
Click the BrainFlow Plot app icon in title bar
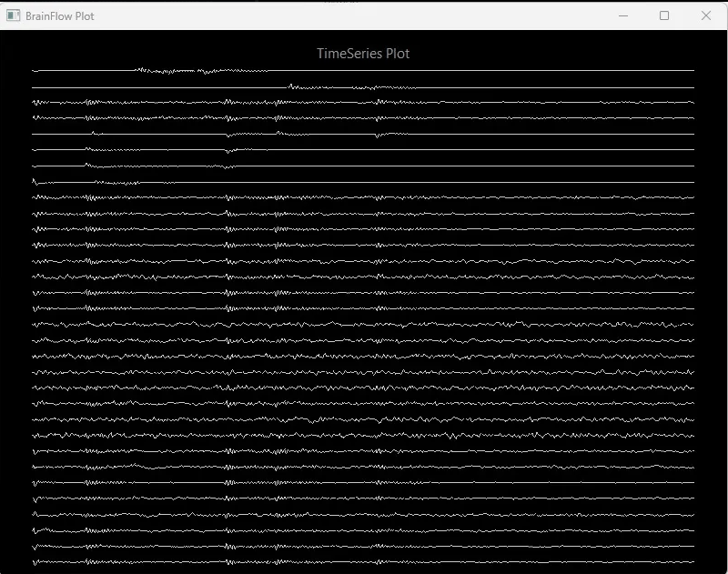[x=13, y=15]
